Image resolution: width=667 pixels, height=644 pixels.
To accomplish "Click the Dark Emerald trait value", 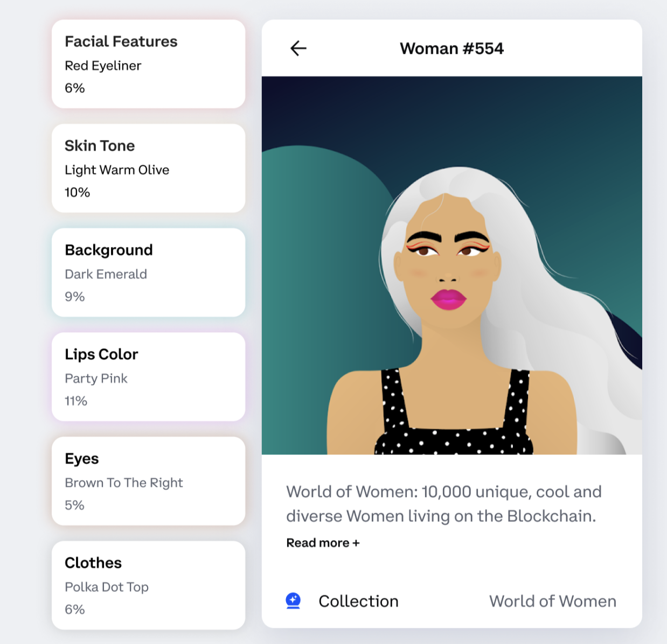I will point(106,274).
